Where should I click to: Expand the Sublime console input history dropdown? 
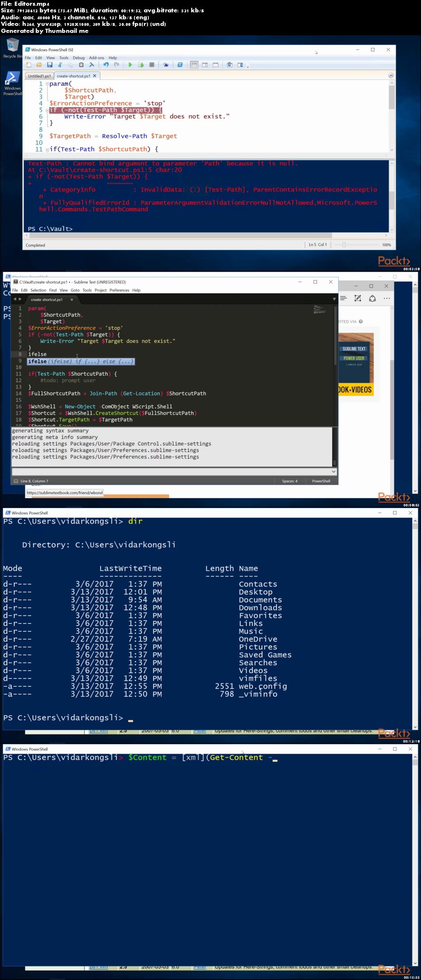click(333, 472)
